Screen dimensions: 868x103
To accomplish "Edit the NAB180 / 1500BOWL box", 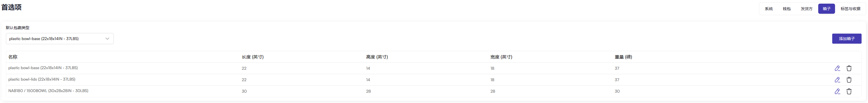I will [x=837, y=91].
